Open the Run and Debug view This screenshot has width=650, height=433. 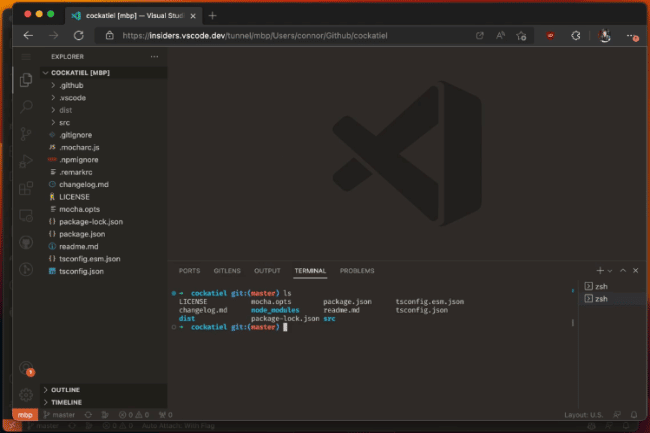tap(26, 161)
